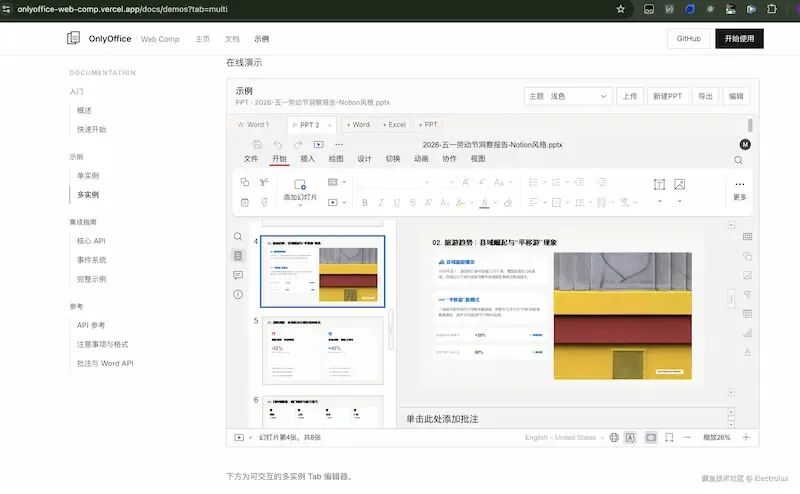Start slideshow from the quick-access header
This screenshot has height=494, width=800.
318,144
